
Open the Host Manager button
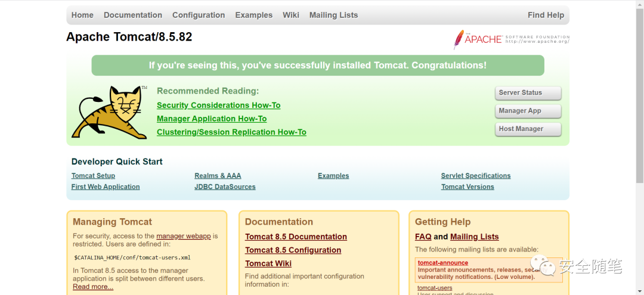pyautogui.click(x=528, y=129)
